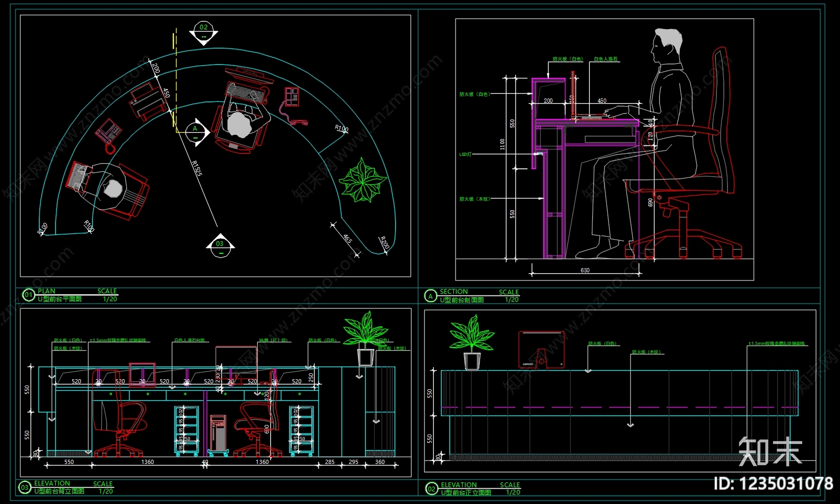Select the 白色人造石台面 label in elevation 03
Viewport: 840px width, 504px height.
point(190,341)
